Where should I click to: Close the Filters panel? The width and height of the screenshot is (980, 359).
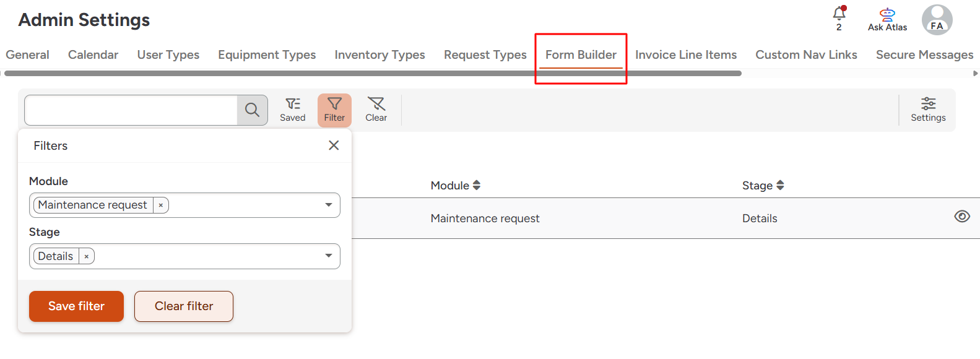click(334, 145)
